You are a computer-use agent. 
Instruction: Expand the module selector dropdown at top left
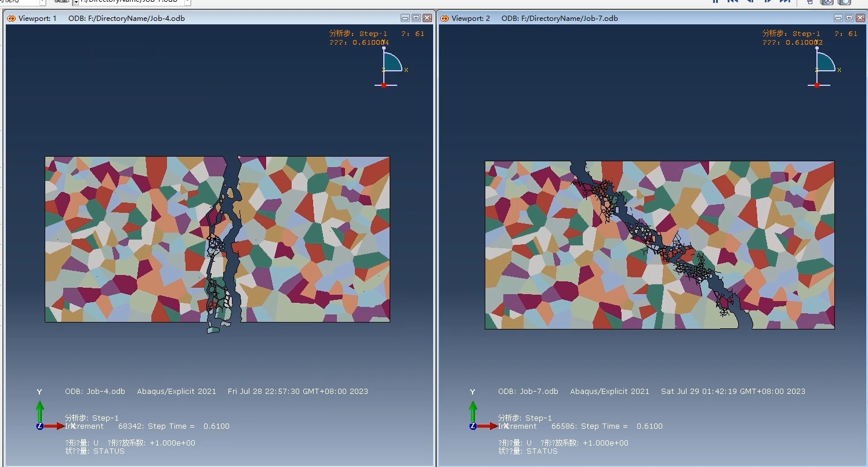point(42,2)
